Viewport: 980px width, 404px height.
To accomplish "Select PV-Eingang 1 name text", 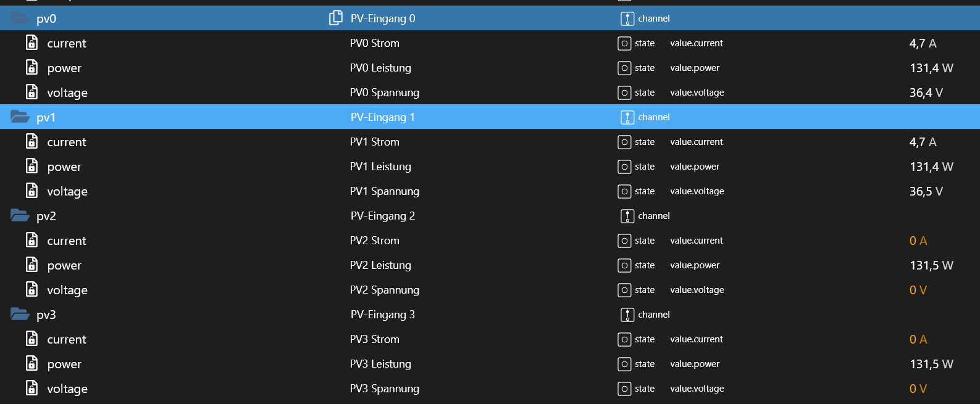I will [383, 117].
